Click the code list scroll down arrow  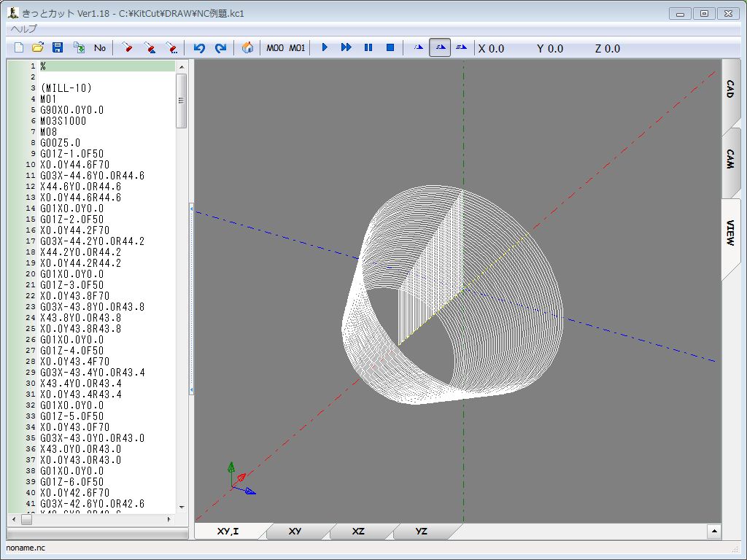[182, 507]
